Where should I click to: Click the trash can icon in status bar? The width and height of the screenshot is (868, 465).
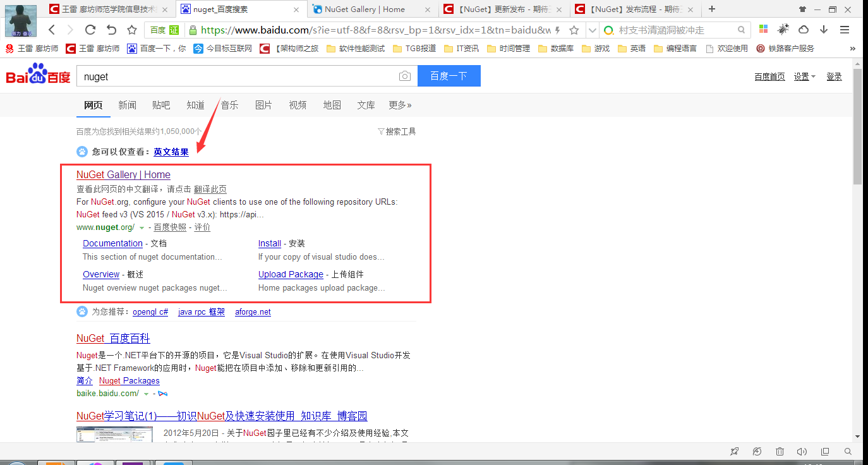point(780,452)
